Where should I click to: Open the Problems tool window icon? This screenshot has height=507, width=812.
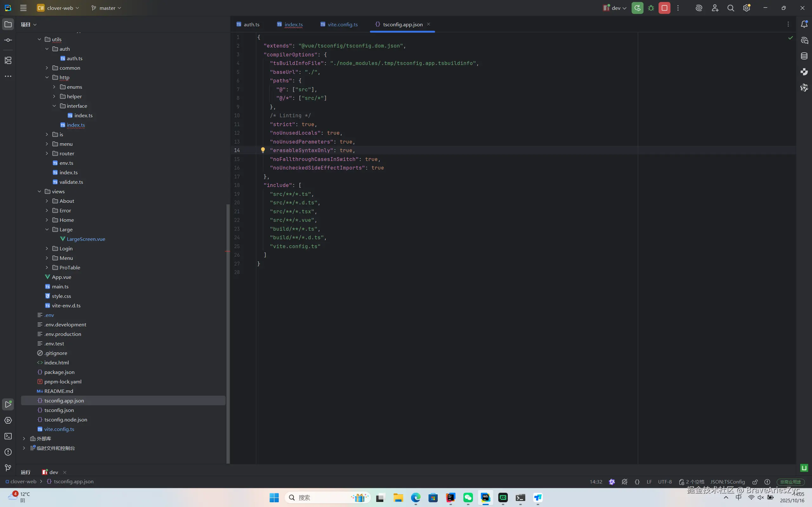(8, 452)
